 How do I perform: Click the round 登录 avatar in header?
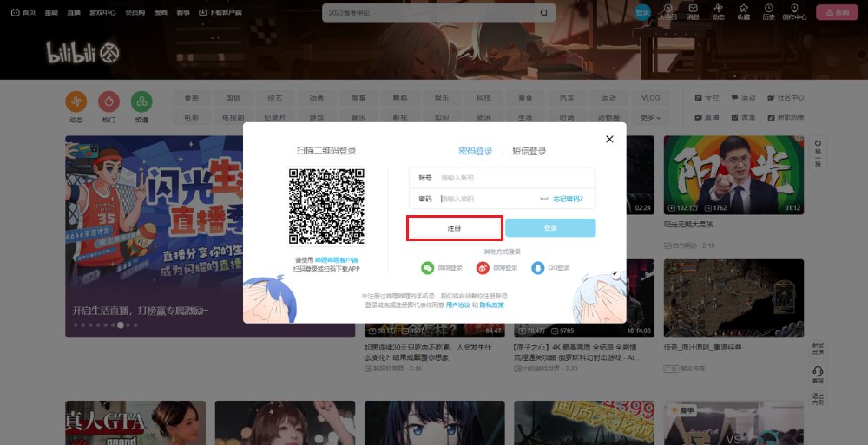(x=642, y=12)
